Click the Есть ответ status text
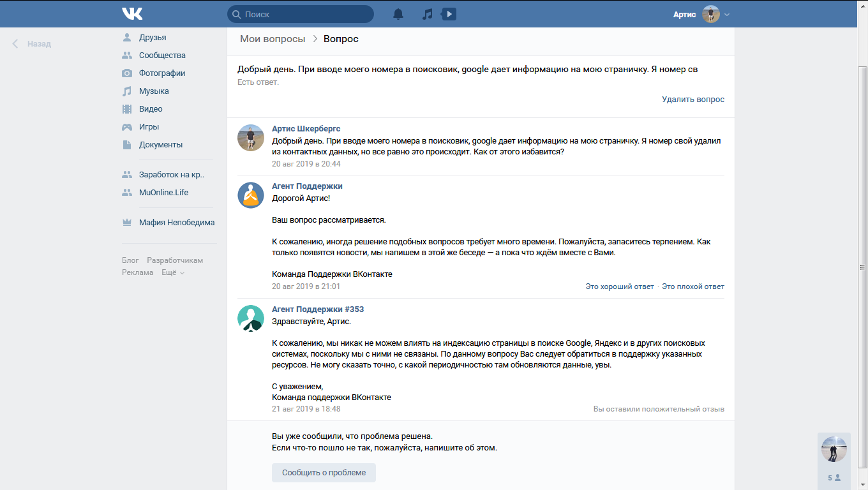Image resolution: width=868 pixels, height=490 pixels. (258, 82)
